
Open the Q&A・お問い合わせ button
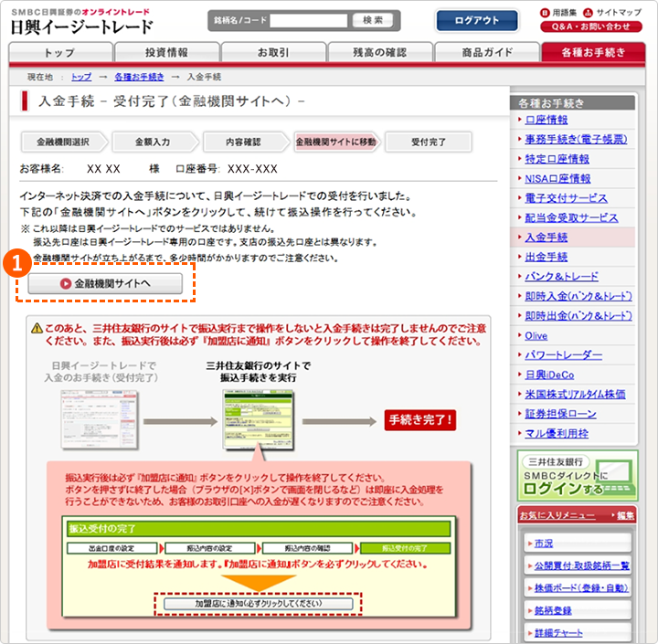591,26
